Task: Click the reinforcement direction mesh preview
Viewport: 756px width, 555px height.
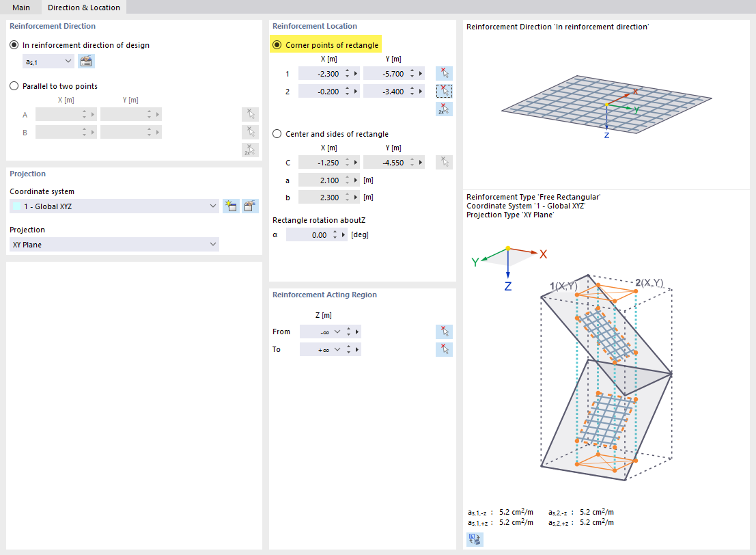Action: pos(606,106)
